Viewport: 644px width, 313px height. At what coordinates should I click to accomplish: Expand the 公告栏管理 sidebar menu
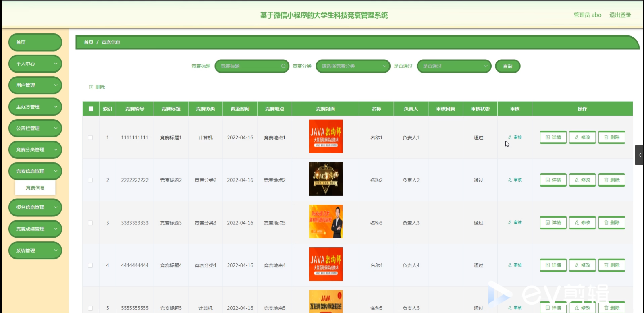[35, 128]
